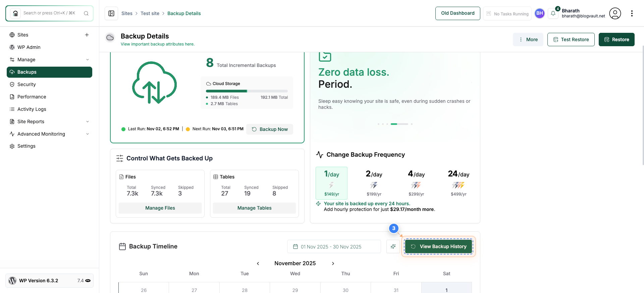This screenshot has height=293, width=644.
Task: Open the notifications bell icon
Action: [553, 13]
